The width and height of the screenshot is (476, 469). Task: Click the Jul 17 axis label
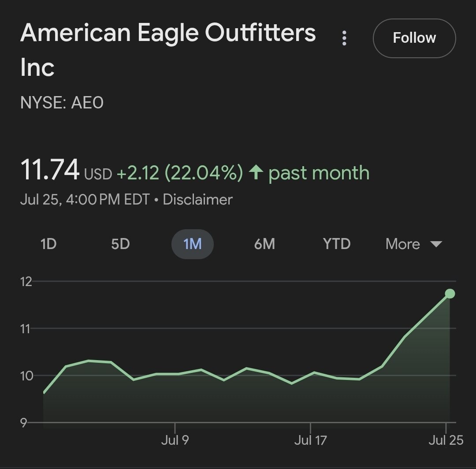pyautogui.click(x=310, y=440)
